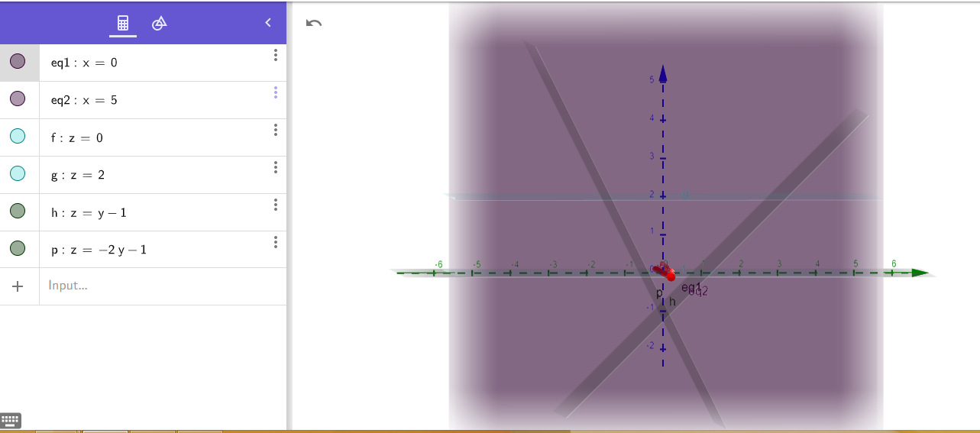
Task: Toggle visibility of eq1 plane
Action: 18,62
